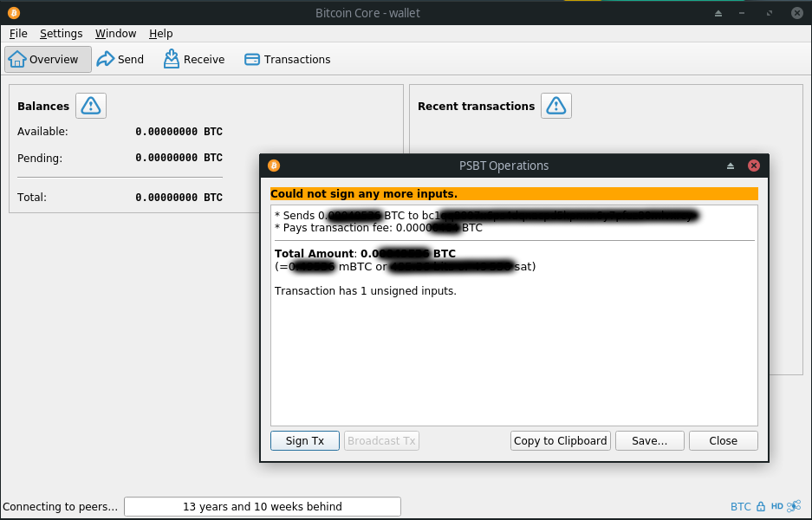This screenshot has width=812, height=520.
Task: Open the File menu
Action: 18,34
